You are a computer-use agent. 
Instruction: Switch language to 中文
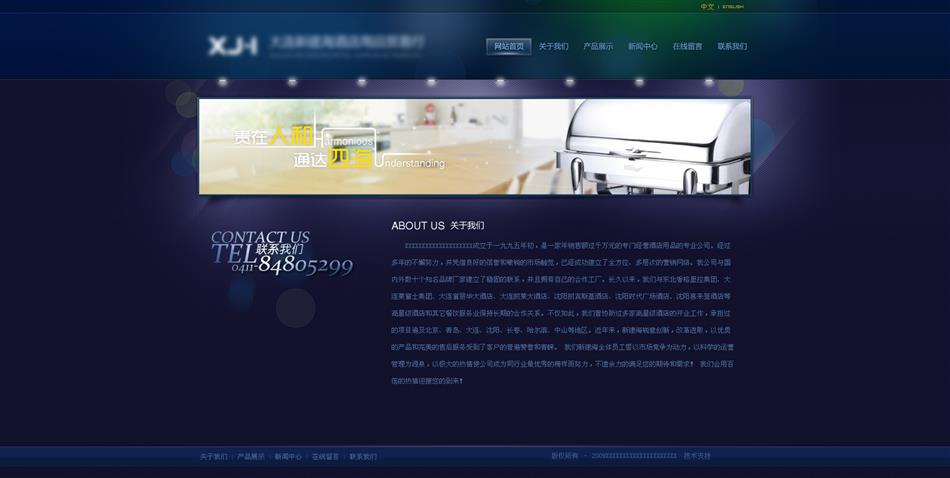coord(707,7)
